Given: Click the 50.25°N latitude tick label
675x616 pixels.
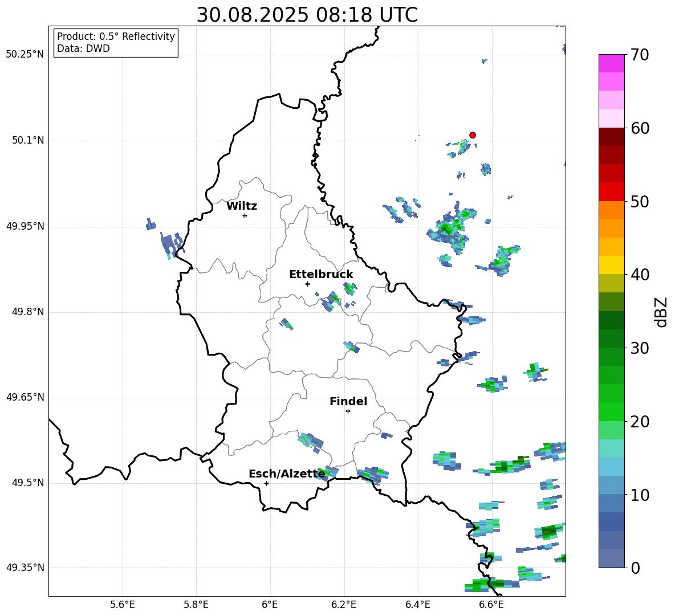Looking at the screenshot, I should (25, 55).
